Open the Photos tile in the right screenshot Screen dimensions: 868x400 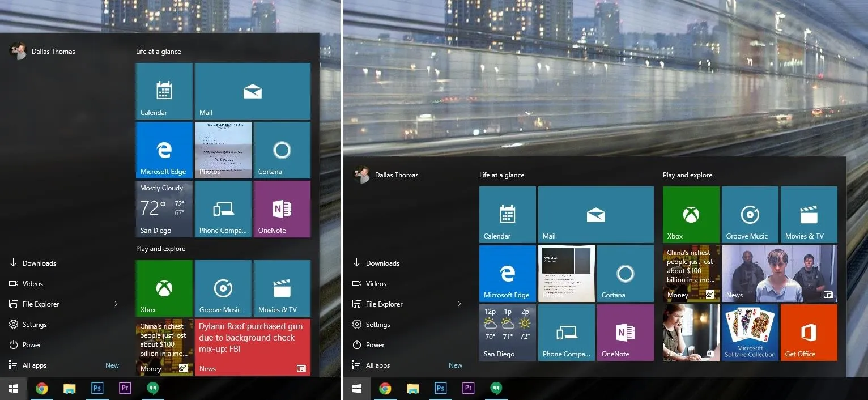coord(567,274)
